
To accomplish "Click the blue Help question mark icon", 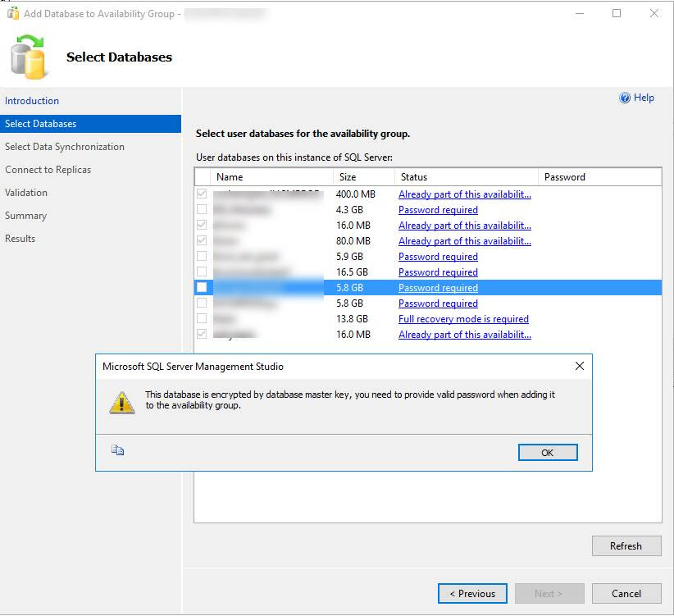I will pos(625,98).
